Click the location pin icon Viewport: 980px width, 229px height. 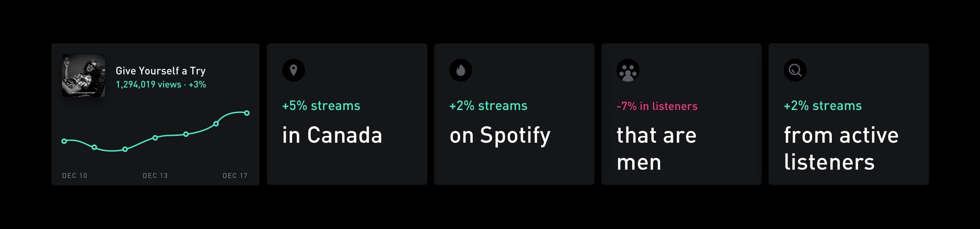click(x=293, y=70)
